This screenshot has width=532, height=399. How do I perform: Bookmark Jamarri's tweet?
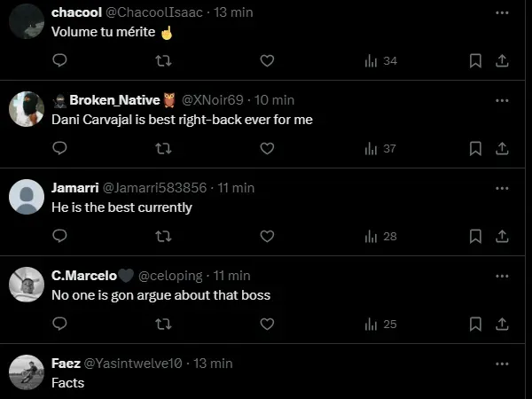[475, 236]
